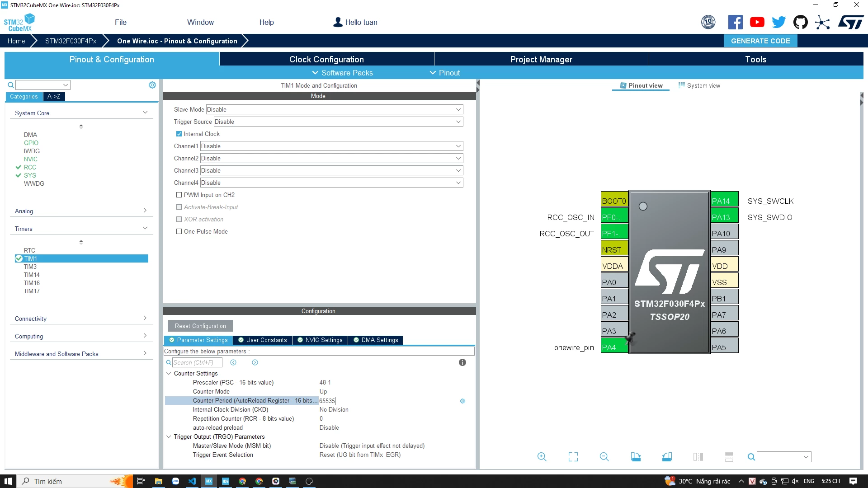Open the GitHub icon link
This screenshot has height=488, width=868.
click(801, 22)
